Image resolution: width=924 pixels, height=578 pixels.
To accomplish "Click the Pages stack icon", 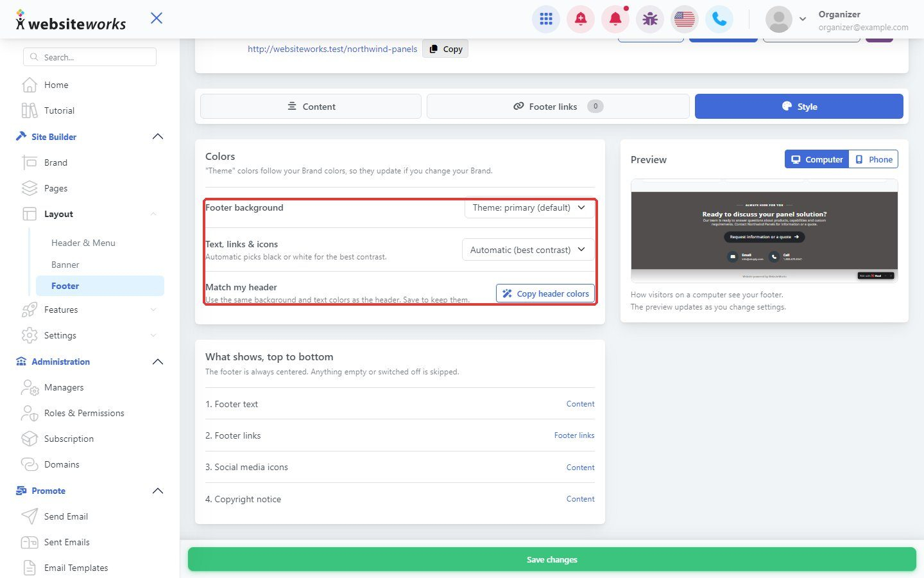I will pyautogui.click(x=30, y=188).
